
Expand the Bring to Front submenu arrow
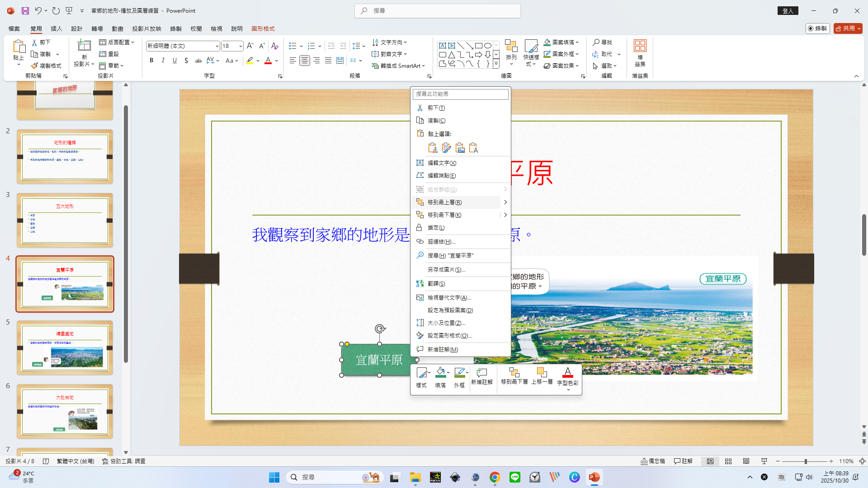(505, 202)
